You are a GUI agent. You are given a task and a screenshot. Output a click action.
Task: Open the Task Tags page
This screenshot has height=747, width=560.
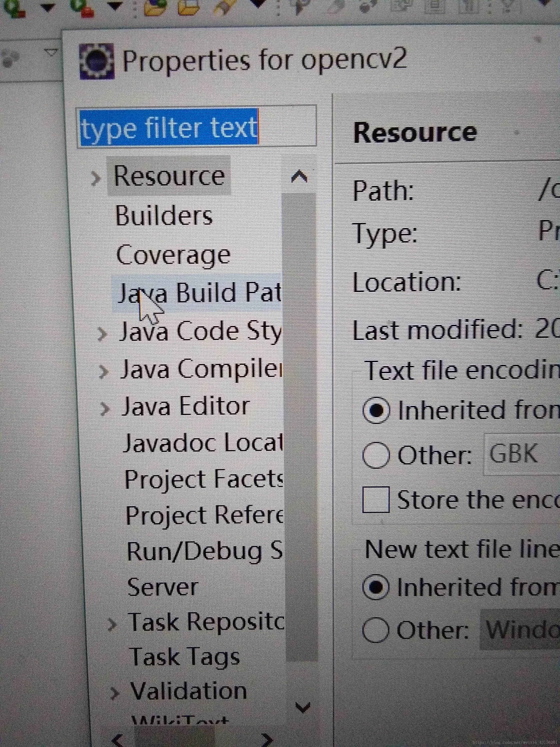click(x=185, y=657)
